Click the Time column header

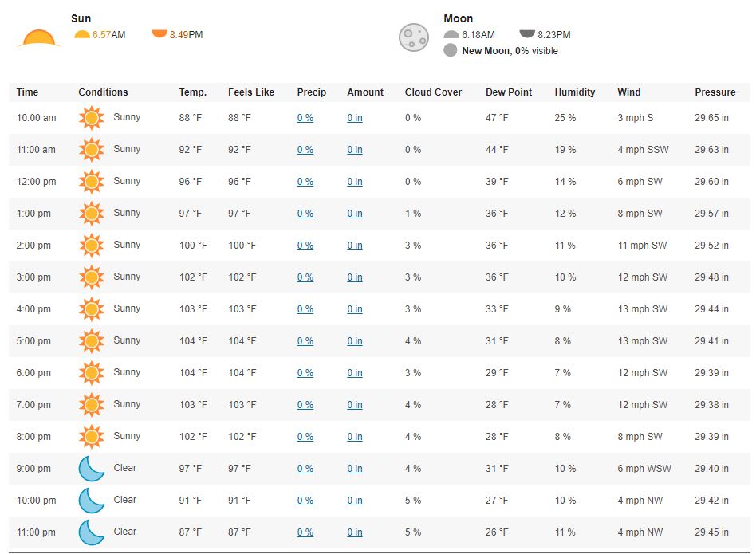pyautogui.click(x=27, y=92)
